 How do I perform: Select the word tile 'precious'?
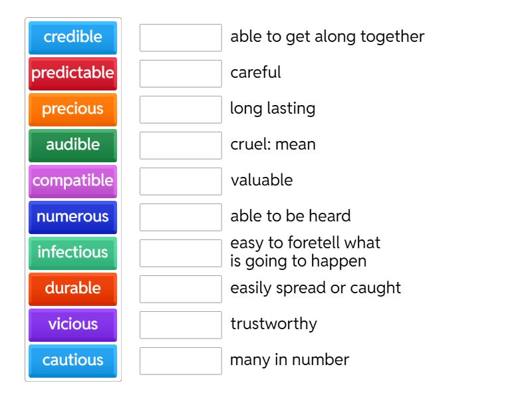point(72,110)
